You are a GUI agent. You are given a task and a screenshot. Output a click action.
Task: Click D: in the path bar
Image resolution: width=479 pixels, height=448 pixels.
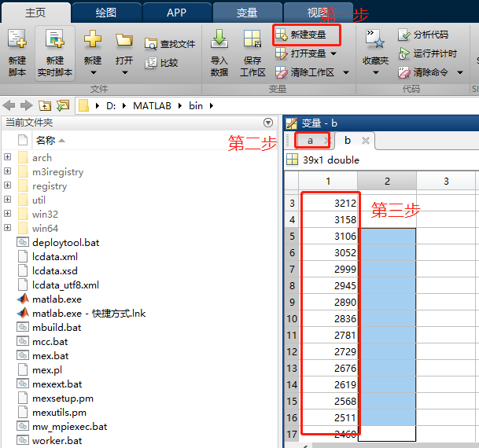[x=111, y=106]
